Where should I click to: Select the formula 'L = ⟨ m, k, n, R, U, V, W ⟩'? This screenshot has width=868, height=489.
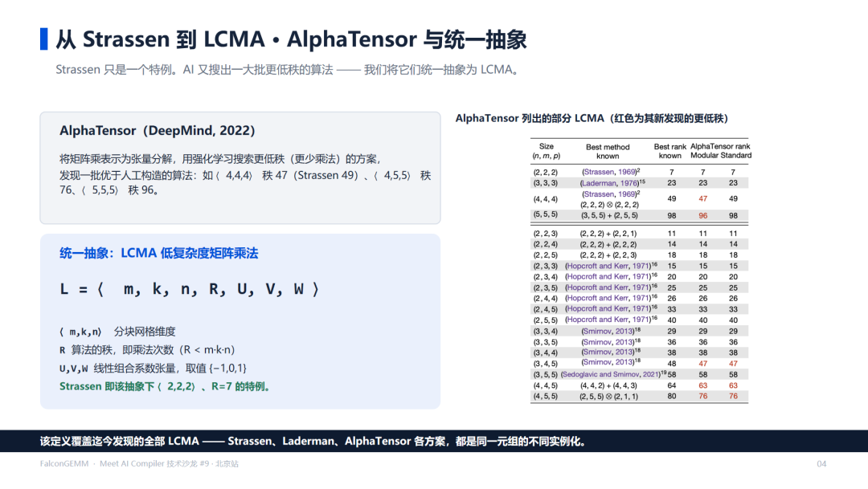point(190,289)
